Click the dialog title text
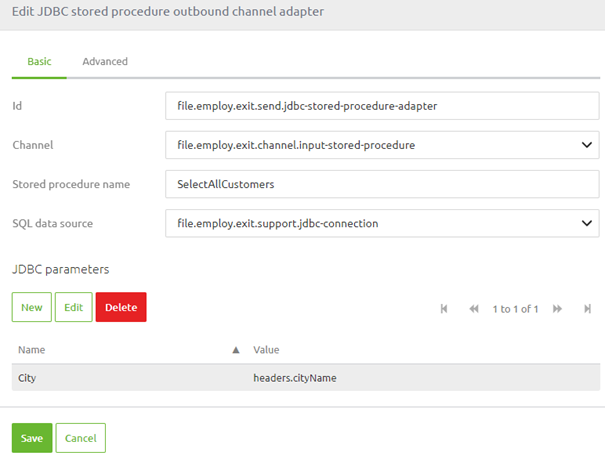The width and height of the screenshot is (605, 463). point(168,12)
